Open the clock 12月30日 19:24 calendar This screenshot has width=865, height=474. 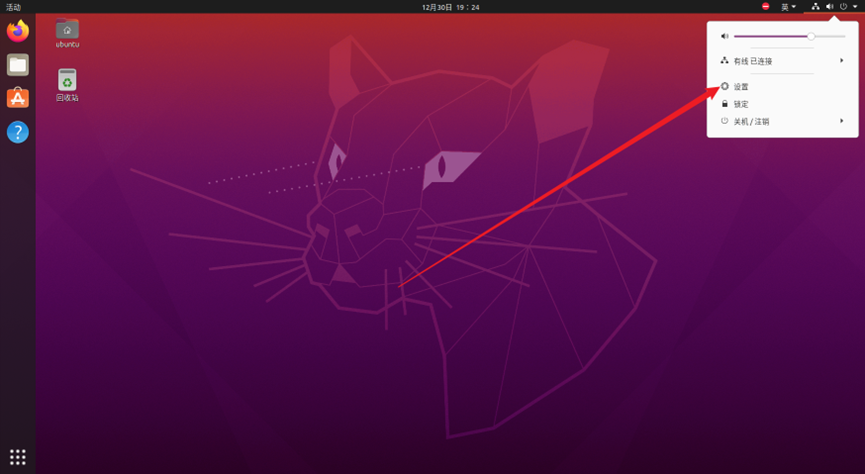[x=451, y=7]
